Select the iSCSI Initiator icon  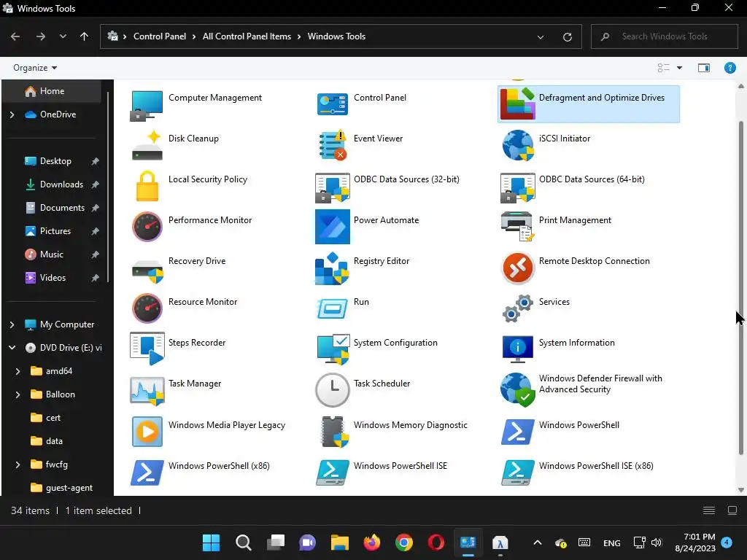point(517,145)
